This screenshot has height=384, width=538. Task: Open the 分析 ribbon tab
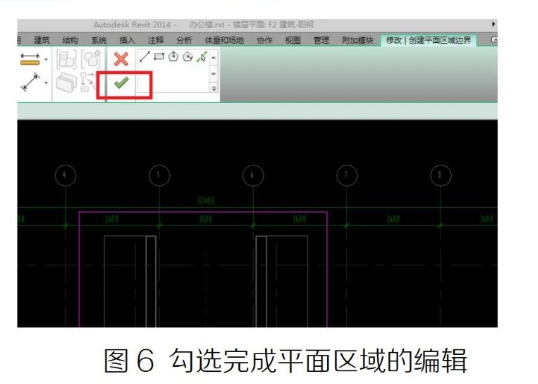pos(184,40)
